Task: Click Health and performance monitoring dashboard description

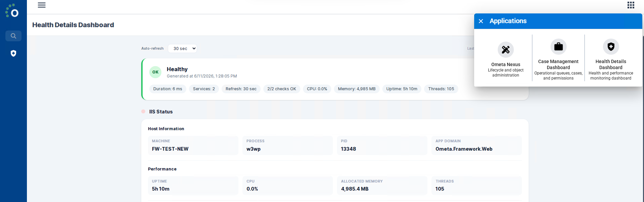Action: 611,75
